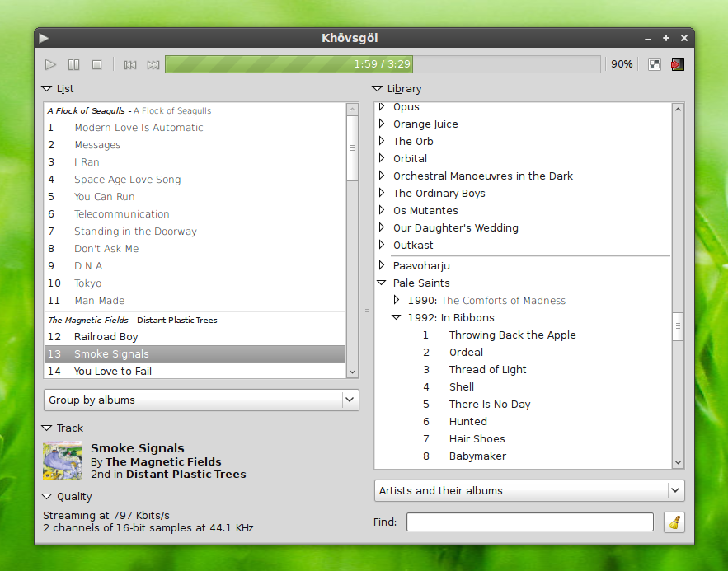Select I Ran in the playlist
The width and height of the screenshot is (728, 571).
tap(195, 161)
